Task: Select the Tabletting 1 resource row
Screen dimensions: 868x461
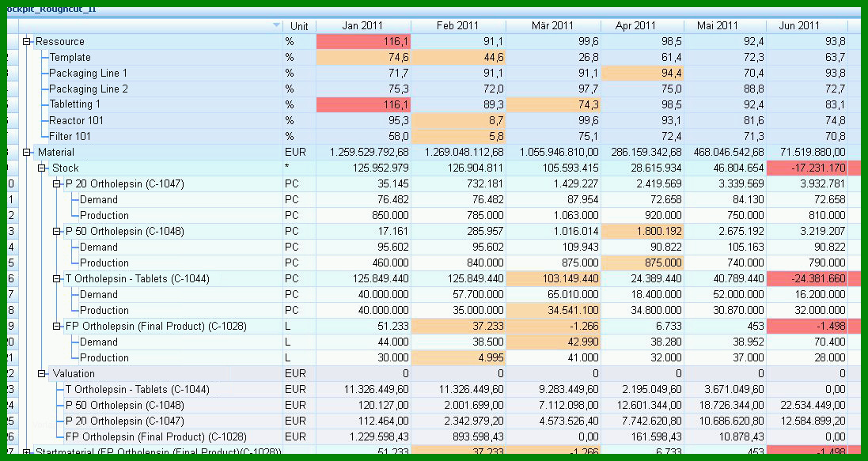Action: click(74, 104)
